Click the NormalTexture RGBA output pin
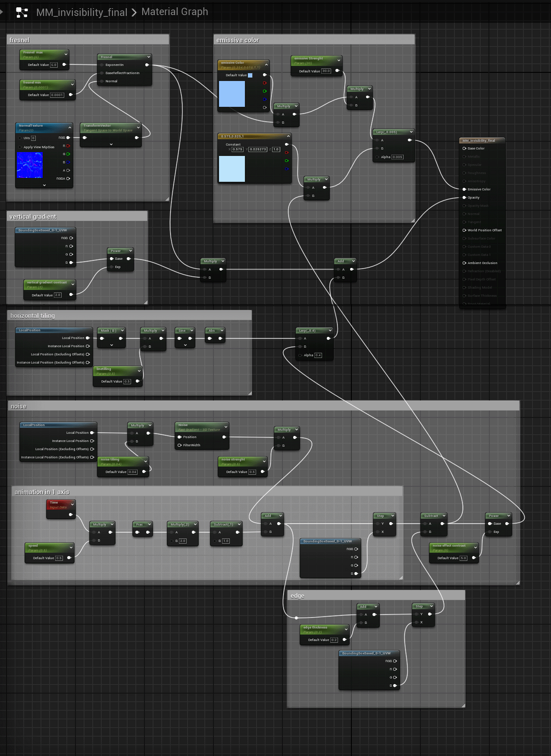Image resolution: width=551 pixels, height=756 pixels. coord(68,179)
